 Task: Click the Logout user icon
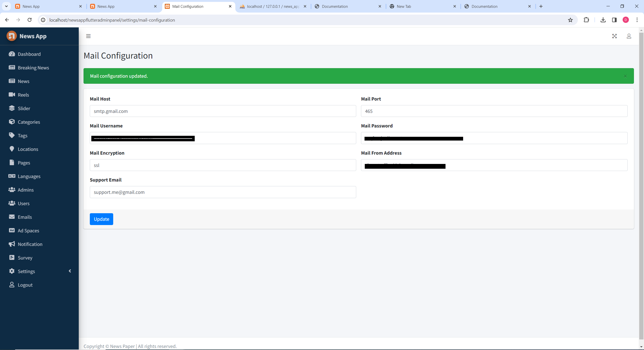click(12, 285)
